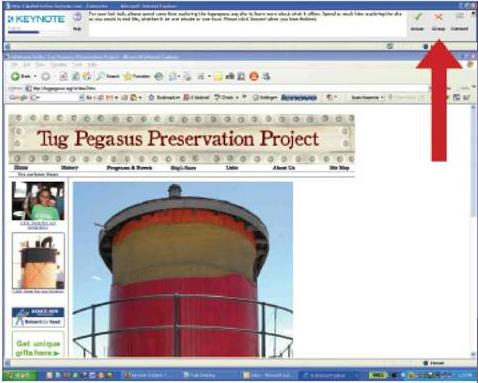
Task: Click the Comment icon in Keynote bar
Action: 460,17
